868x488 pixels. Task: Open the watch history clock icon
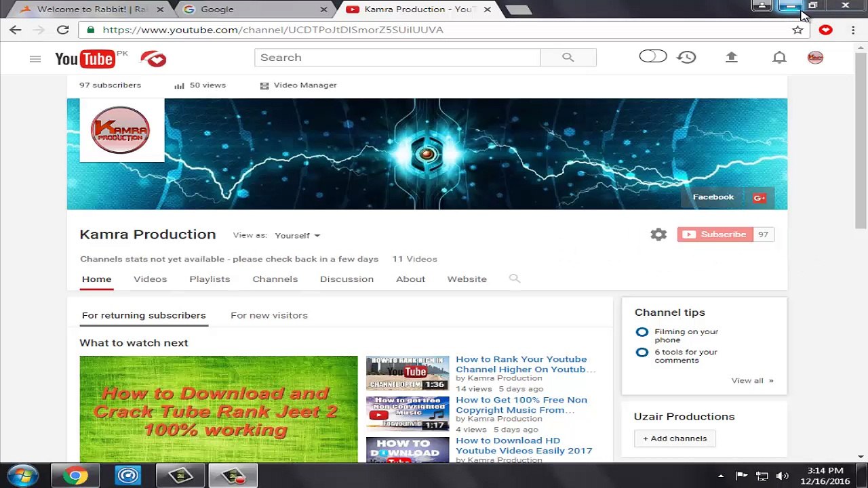686,58
